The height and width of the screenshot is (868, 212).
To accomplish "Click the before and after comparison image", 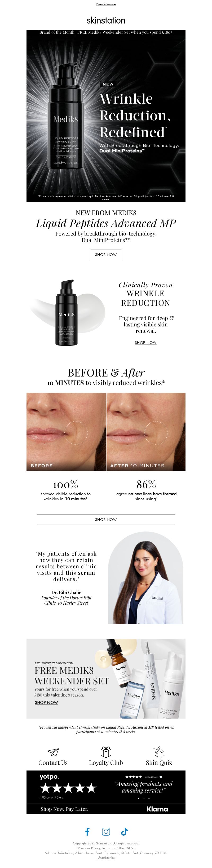I will click(x=106, y=432).
